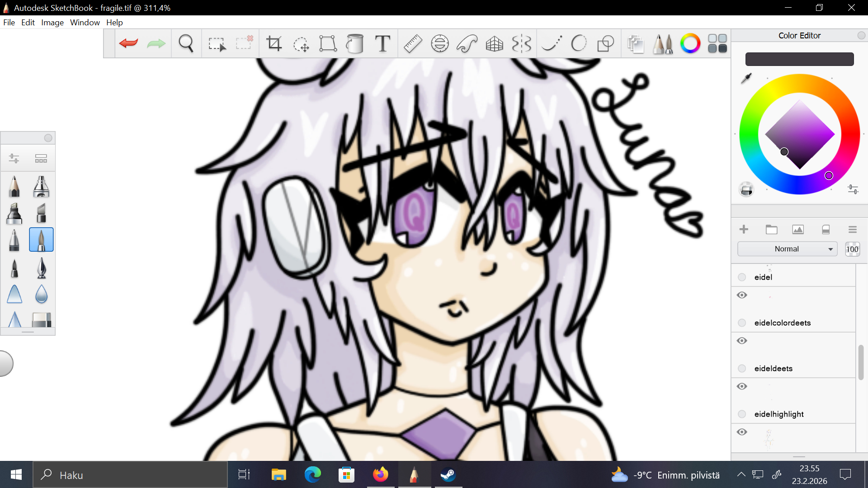The height and width of the screenshot is (488, 868).
Task: Open the Text tool
Action: pos(382,43)
